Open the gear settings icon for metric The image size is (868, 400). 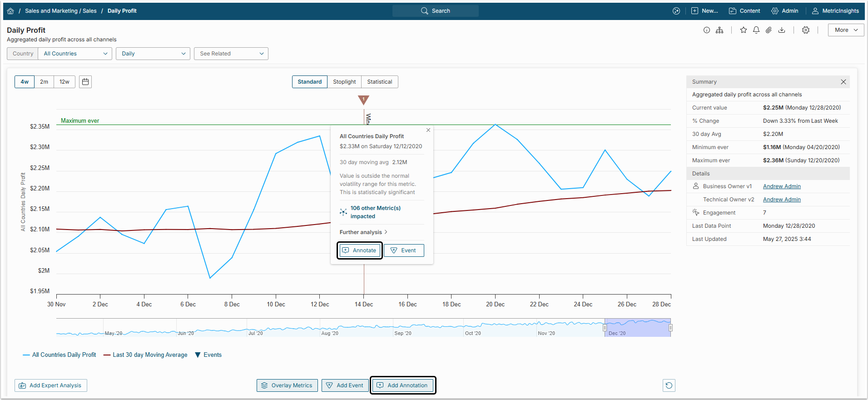[x=805, y=30]
